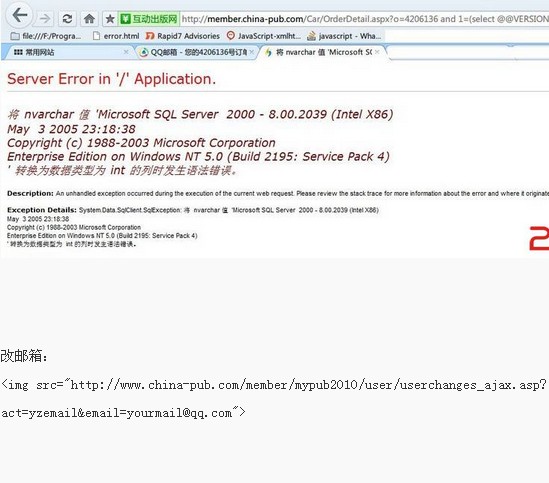
Task: Bookmark the page with the star icon
Action: [110, 19]
